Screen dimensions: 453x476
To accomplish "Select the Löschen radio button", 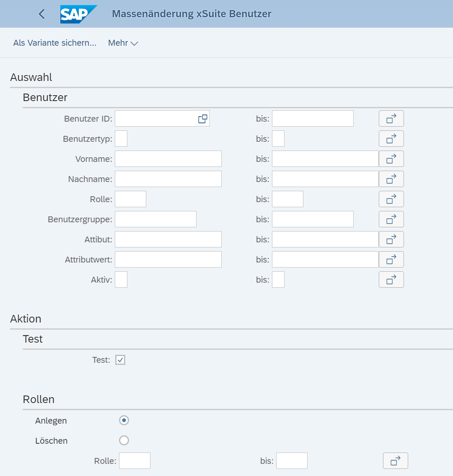I will 124,440.
